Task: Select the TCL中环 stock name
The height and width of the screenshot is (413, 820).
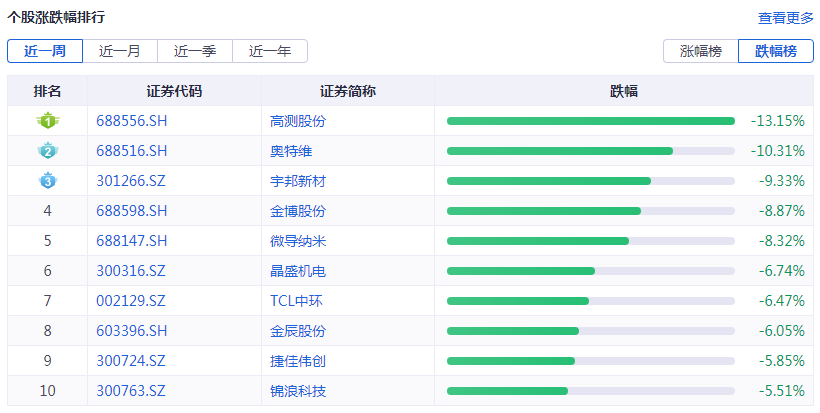Action: (x=296, y=301)
